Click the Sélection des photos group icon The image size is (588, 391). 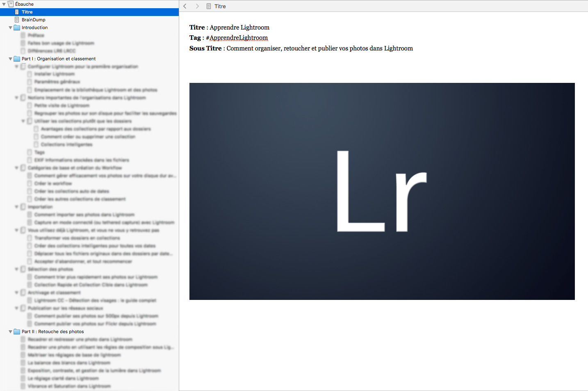click(x=23, y=269)
